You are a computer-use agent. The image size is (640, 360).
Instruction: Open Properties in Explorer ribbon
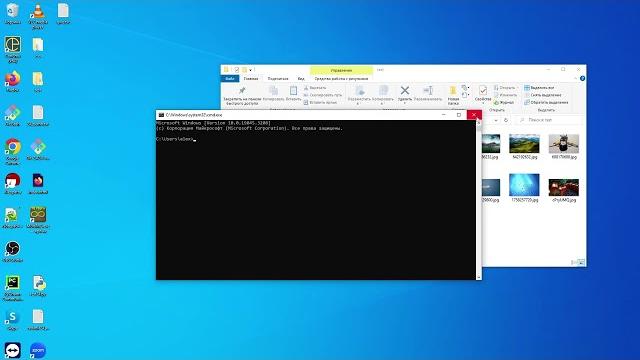point(483,93)
